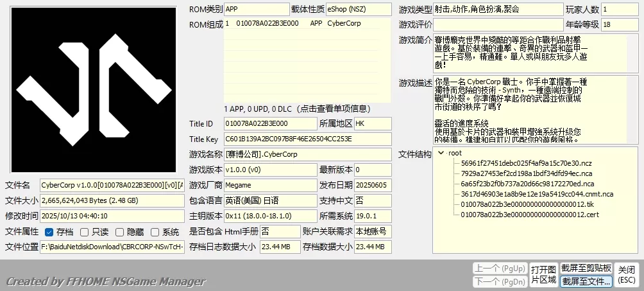644x291 pixels.
Task: Click the 截屏至文件... button
Action: [x=586, y=282]
